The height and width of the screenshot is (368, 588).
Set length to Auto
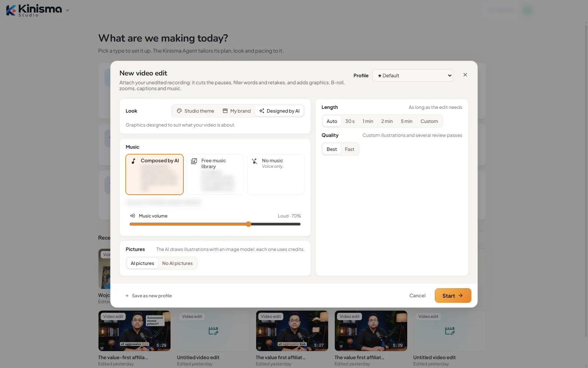coord(332,121)
